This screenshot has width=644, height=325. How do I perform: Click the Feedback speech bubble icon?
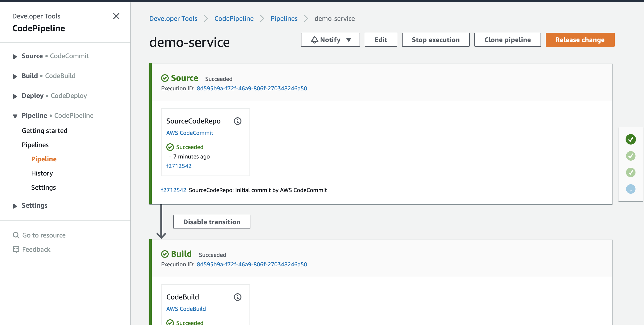pyautogui.click(x=16, y=249)
